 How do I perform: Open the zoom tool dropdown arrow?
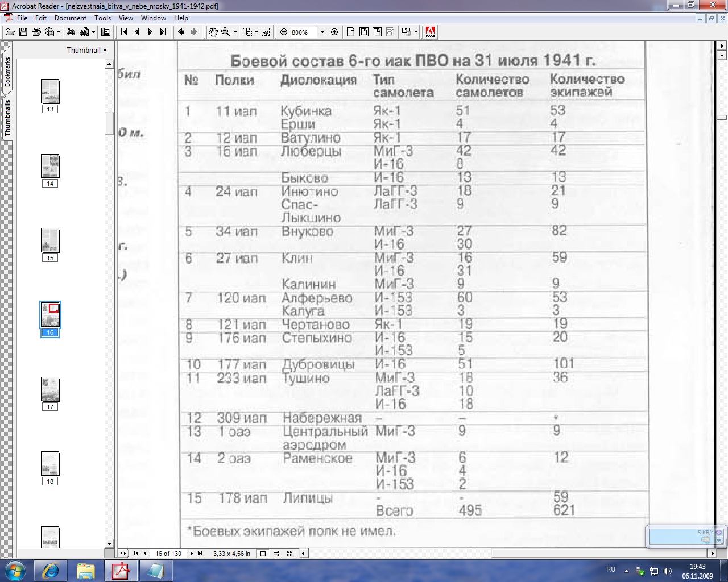pyautogui.click(x=235, y=32)
